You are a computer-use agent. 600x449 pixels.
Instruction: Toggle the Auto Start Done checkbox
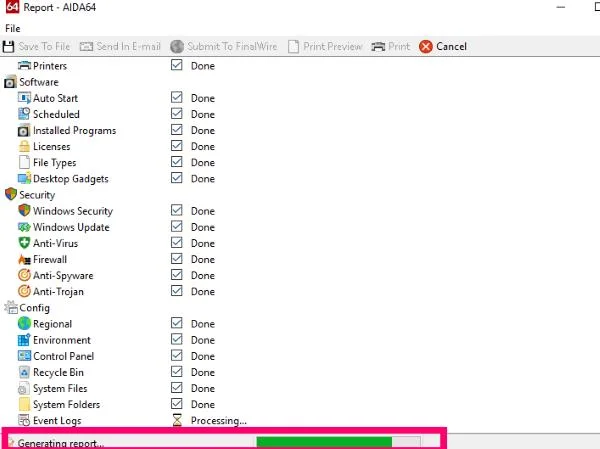(177, 97)
